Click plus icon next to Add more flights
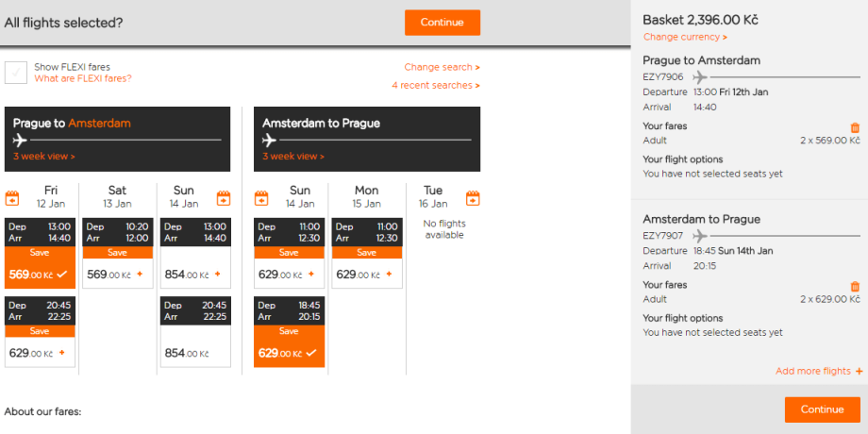The width and height of the screenshot is (868, 434). (859, 372)
